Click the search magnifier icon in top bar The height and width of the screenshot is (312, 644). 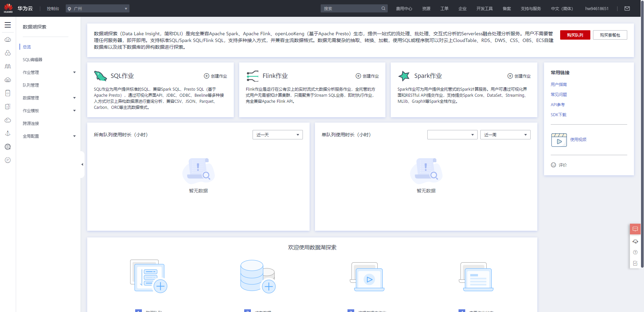(383, 8)
